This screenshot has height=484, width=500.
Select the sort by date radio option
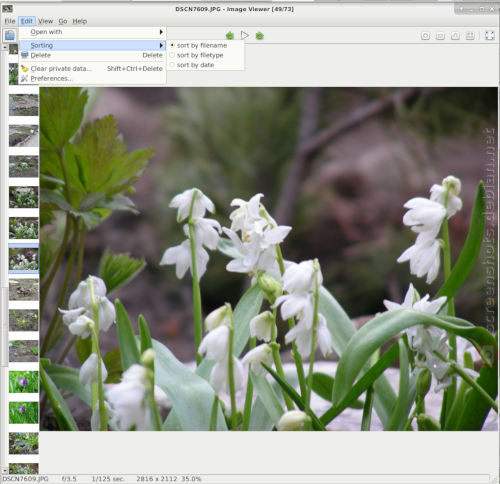tap(192, 65)
